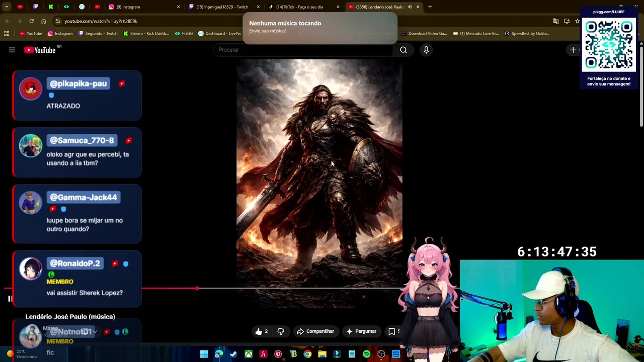Click the @Samuca_770-8 chat username
Screen dimensions: 644x362
coord(82,140)
